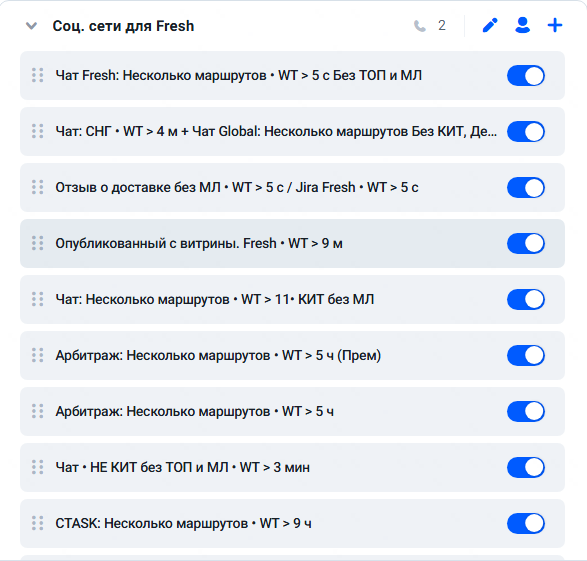587x561 pixels.
Task: Toggle the Чат: СНГ • WT > 4 м switch
Action: [x=526, y=131]
